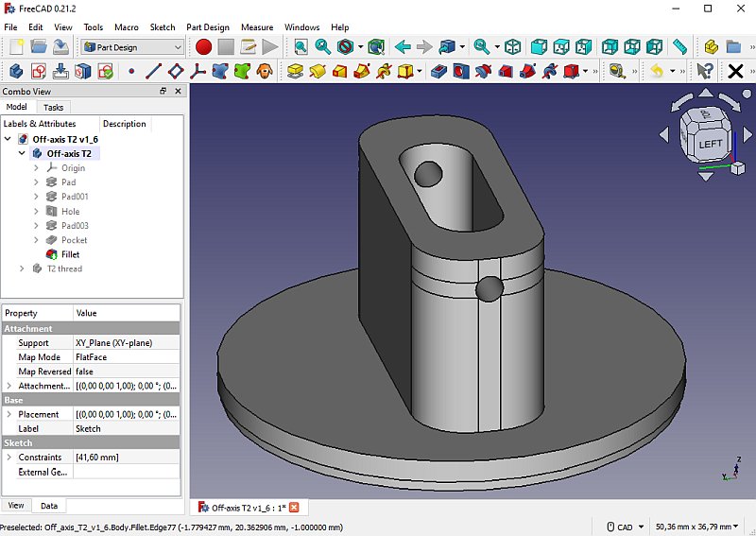Image resolution: width=756 pixels, height=536 pixels.
Task: Fit all content in view
Action: (x=301, y=47)
